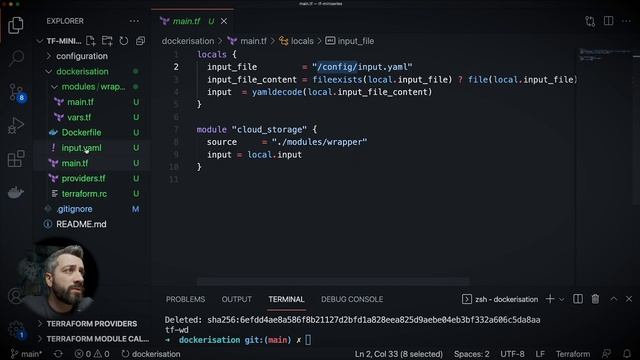This screenshot has width=640, height=360.
Task: Click the code minimap overview
Action: tap(605, 56)
